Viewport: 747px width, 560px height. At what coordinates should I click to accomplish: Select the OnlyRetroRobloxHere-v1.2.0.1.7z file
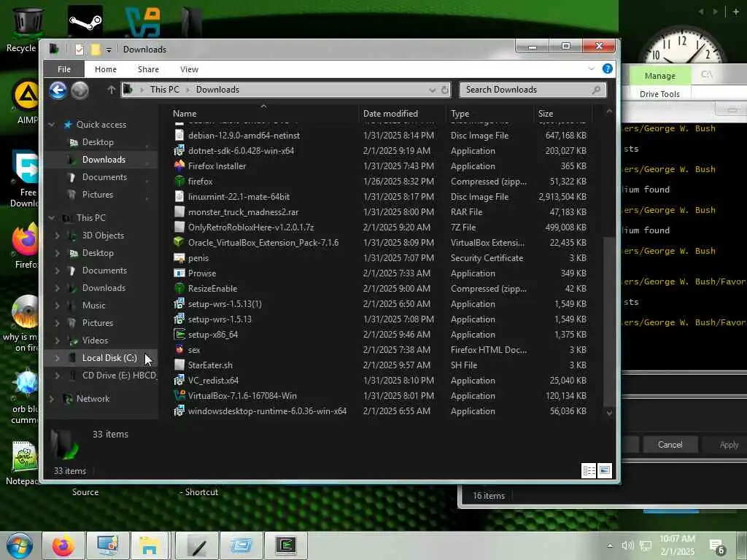pyautogui.click(x=251, y=227)
